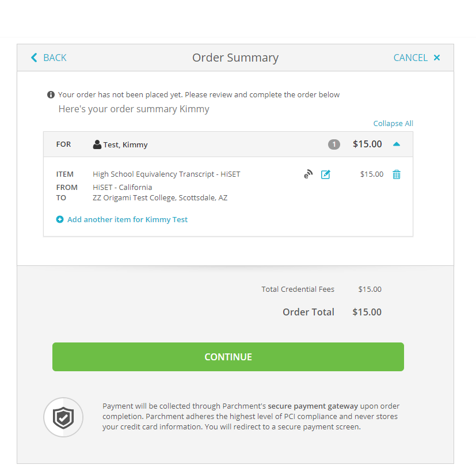Click the $15.00 price for Kimmy's item
This screenshot has width=476, height=476.
[371, 174]
